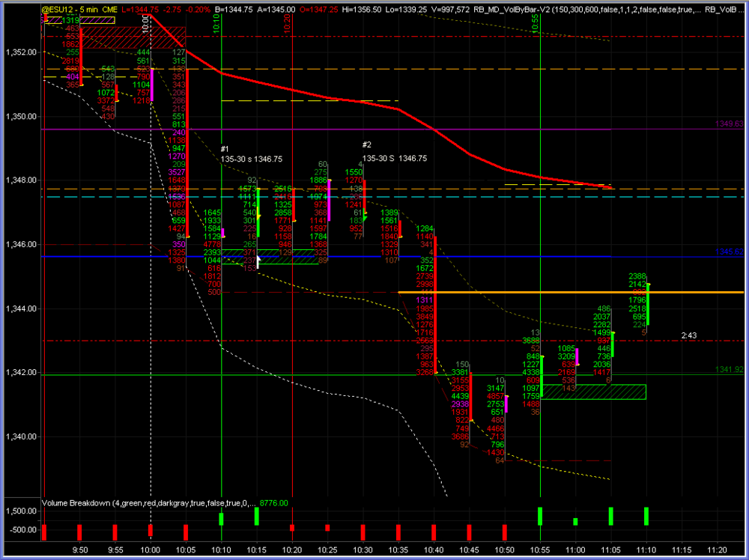Click the 135-30 note beneath #1
The width and height of the screenshot is (749, 560).
pos(251,159)
